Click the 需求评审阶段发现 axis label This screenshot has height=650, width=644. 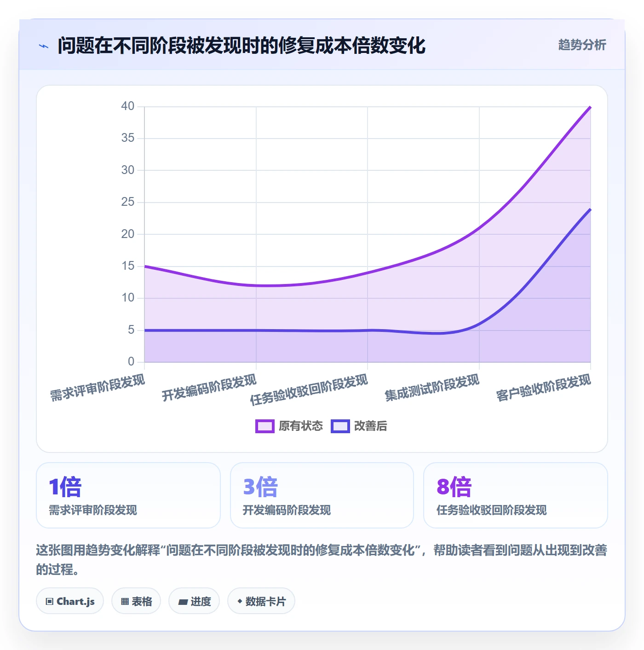tap(98, 388)
